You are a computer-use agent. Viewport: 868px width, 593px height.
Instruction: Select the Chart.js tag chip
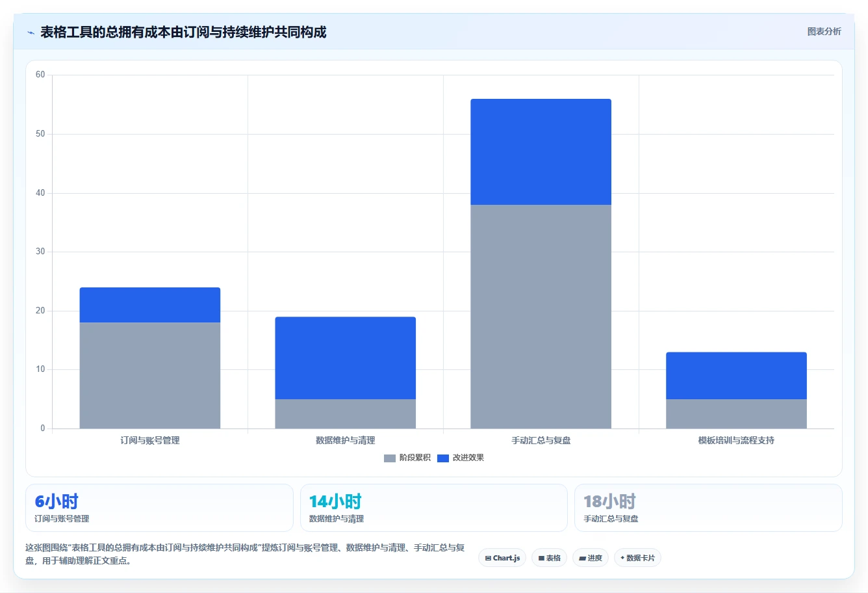click(502, 558)
